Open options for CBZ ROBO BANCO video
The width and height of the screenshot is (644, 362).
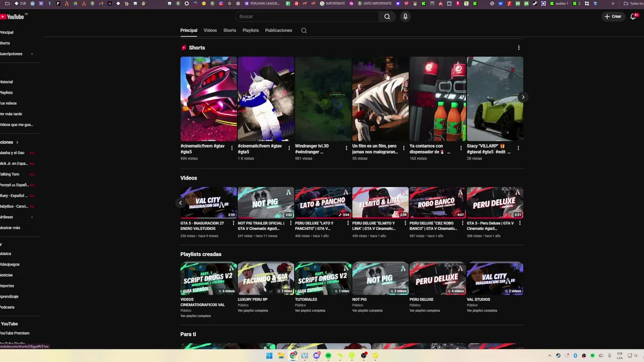(463, 223)
